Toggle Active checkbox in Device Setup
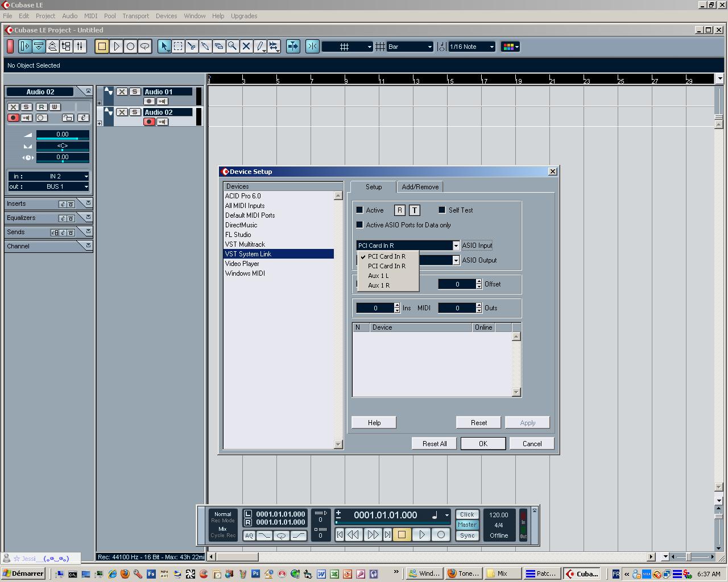Screen dimensions: 728x582 click(x=359, y=210)
